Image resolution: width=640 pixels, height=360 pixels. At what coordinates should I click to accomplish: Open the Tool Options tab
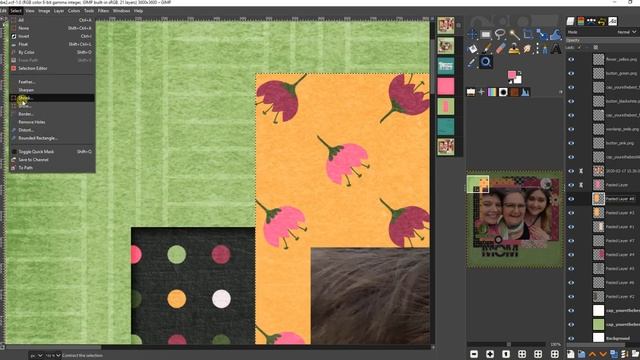(471, 92)
